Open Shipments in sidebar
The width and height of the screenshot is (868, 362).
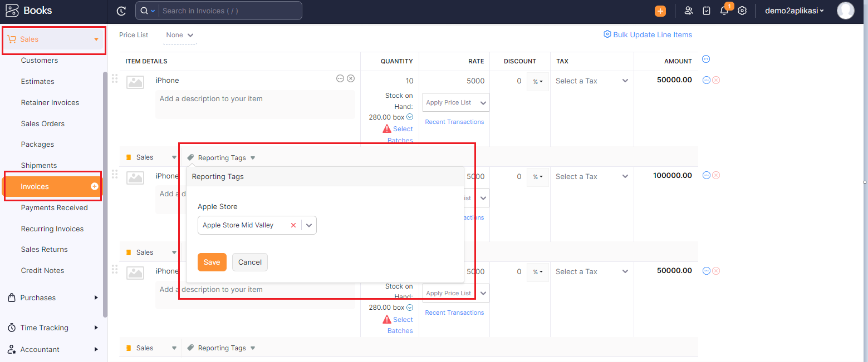[x=39, y=166]
